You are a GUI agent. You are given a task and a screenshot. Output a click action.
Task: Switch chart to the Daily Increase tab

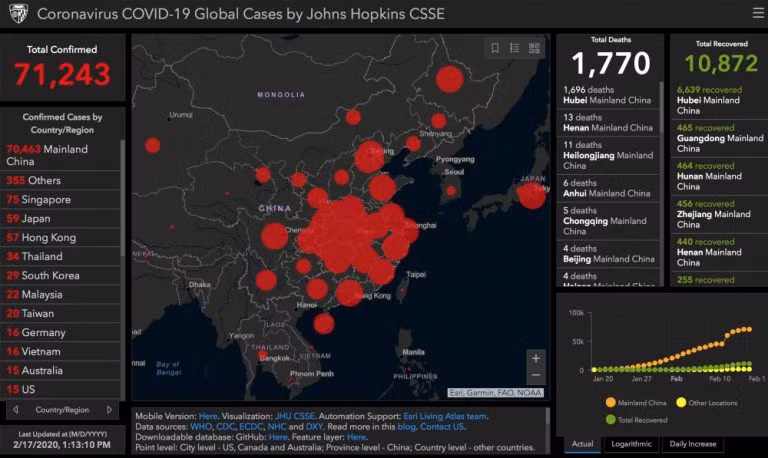coord(693,444)
